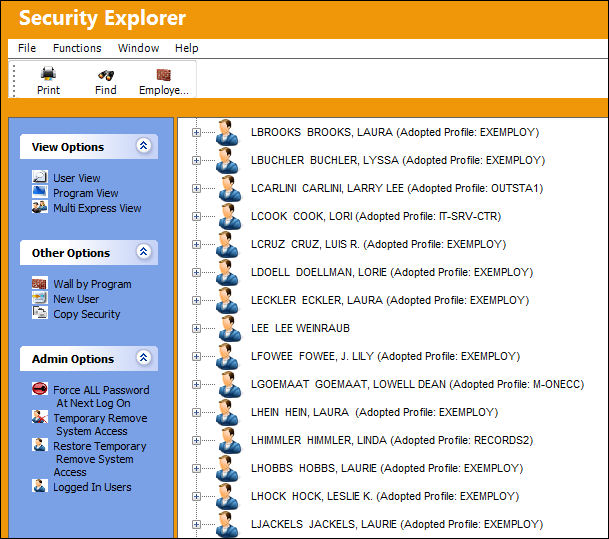609x539 pixels.
Task: Select row LDOELL DOELLMAN, LORIE
Action: pos(392,272)
